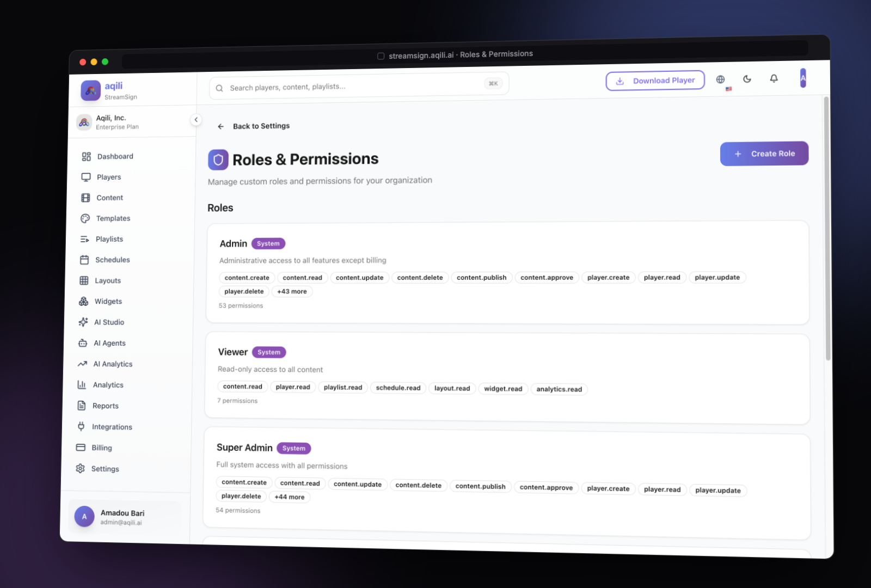This screenshot has width=871, height=588.
Task: Click Super Admin's player.update chip
Action: (x=718, y=491)
